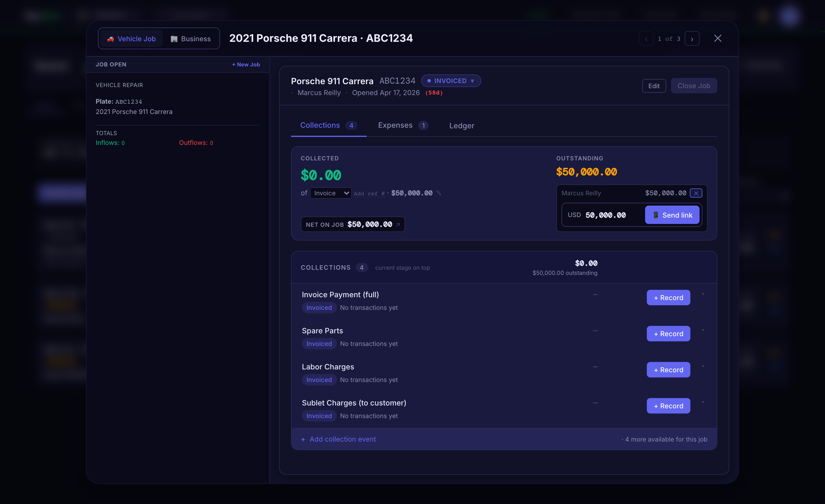
Task: Go to the previous job in the pager
Action: 646,38
